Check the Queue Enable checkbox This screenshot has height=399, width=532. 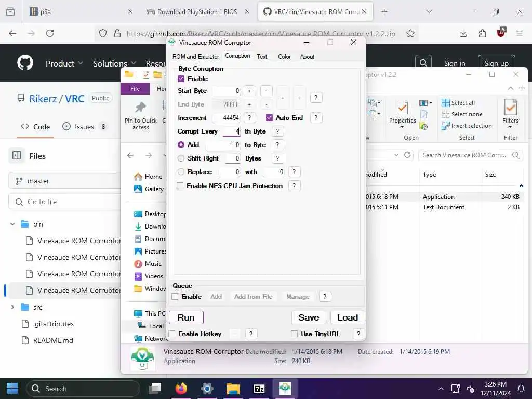pos(175,297)
